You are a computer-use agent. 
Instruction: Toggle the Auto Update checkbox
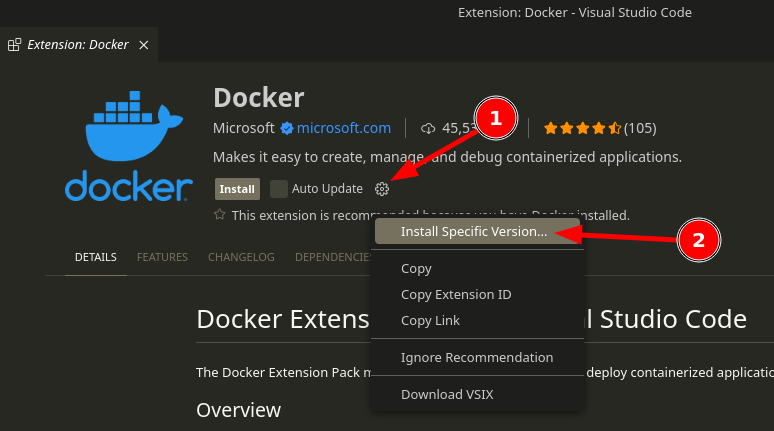[279, 189]
